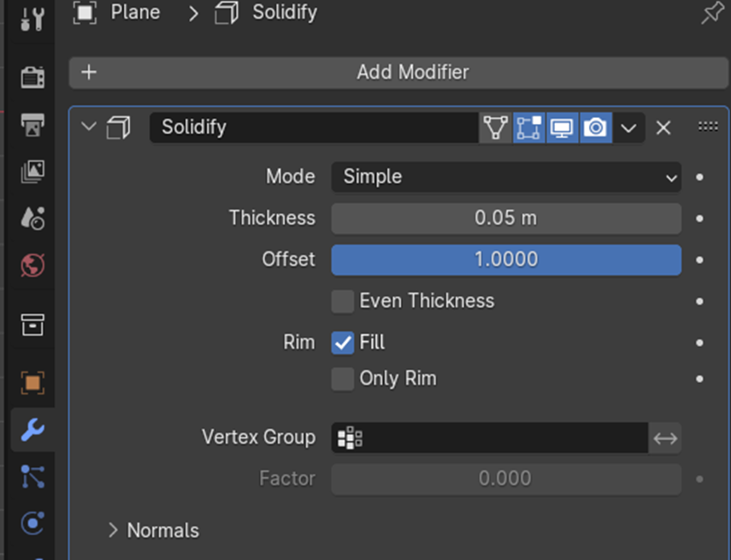Toggle Solidify modifier render visibility
The height and width of the screenshot is (560, 731).
point(595,127)
